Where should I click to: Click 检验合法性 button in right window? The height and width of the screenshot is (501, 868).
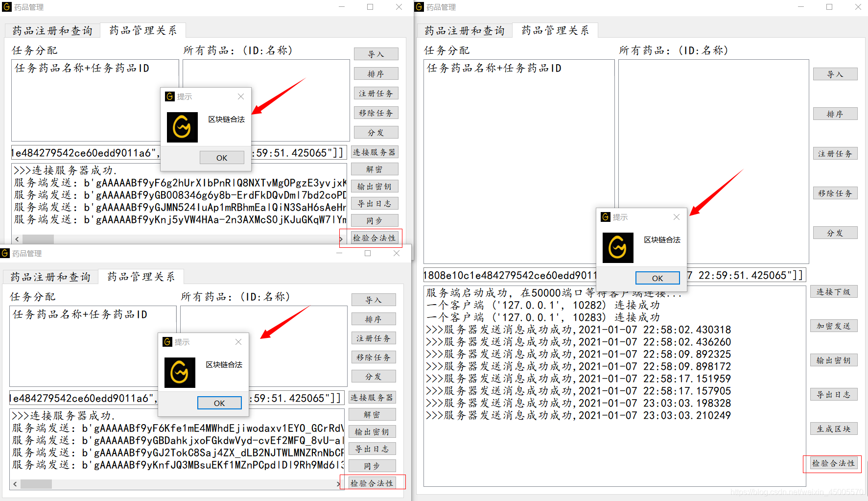click(x=834, y=463)
